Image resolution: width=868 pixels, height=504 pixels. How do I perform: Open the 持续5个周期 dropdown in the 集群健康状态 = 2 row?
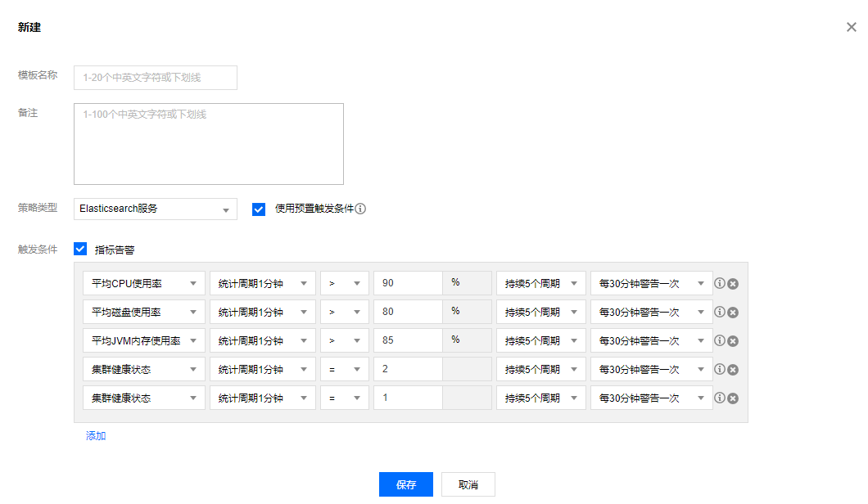[x=540, y=369]
